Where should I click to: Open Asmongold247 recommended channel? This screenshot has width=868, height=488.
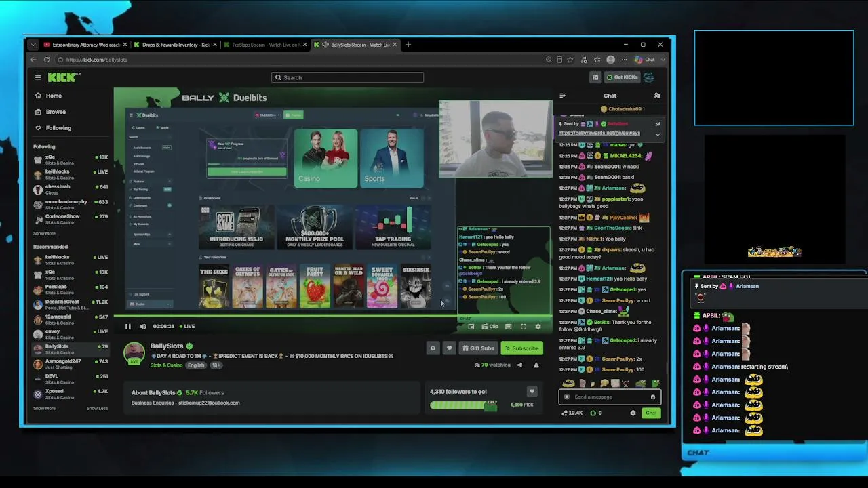71,365
